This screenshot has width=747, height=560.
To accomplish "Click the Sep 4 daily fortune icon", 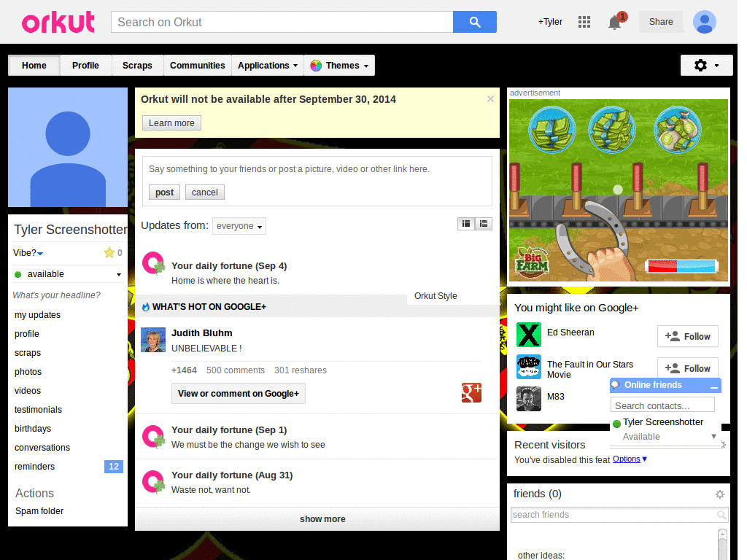I will (153, 263).
